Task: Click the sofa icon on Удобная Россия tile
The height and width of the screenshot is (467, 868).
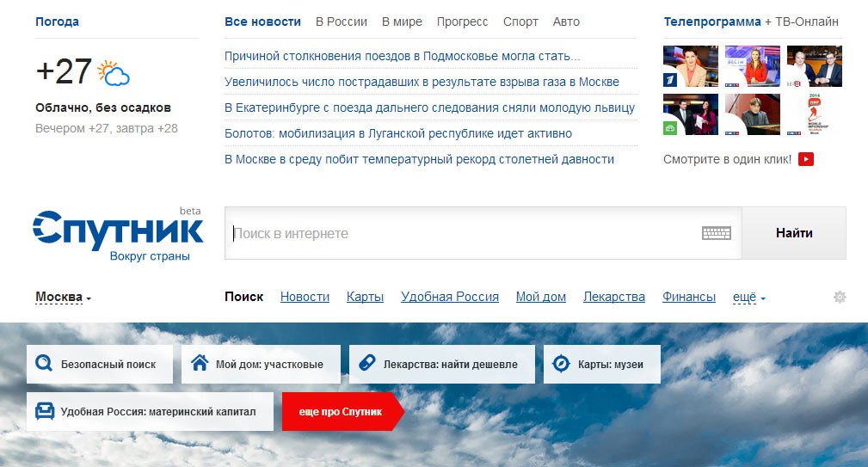Action: click(44, 411)
